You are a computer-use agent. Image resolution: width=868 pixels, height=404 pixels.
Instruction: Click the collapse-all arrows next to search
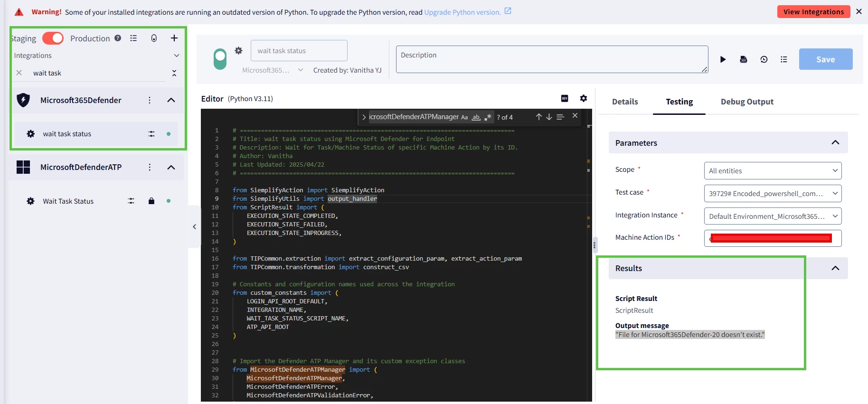tap(174, 73)
